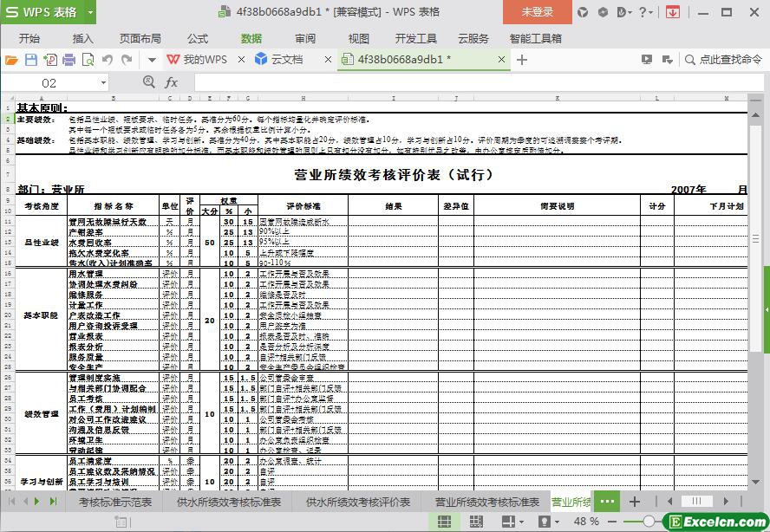The width and height of the screenshot is (770, 532).
Task: Add a new worksheet with plus button
Action: click(635, 502)
